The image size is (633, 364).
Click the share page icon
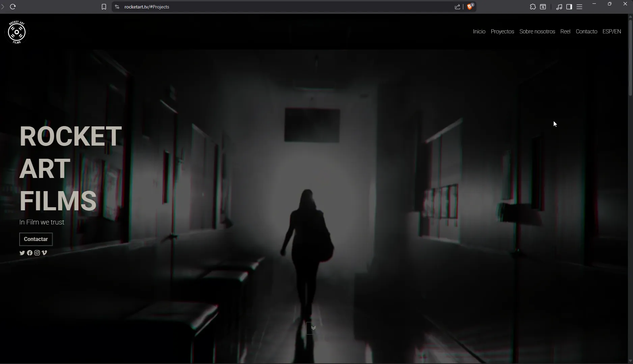tap(457, 6)
